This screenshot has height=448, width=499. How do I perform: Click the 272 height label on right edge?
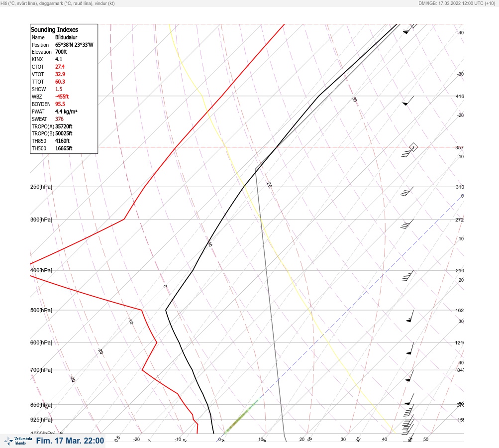coord(460,220)
